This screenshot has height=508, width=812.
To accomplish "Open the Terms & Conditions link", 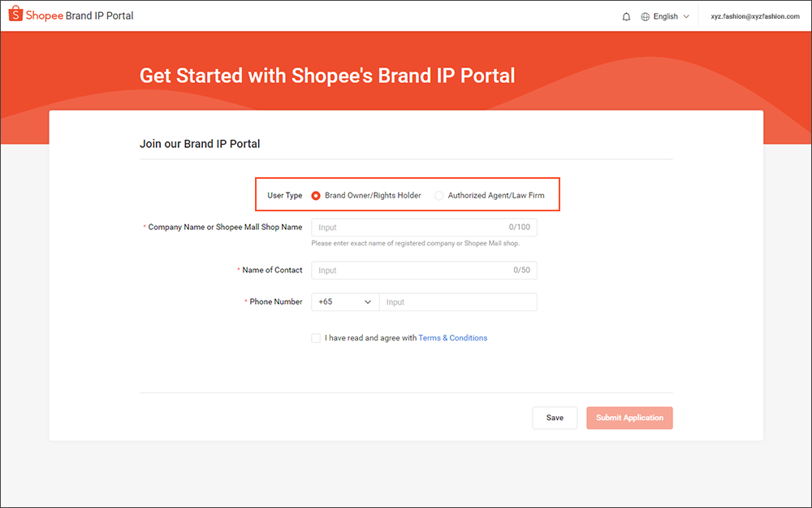I will (x=452, y=338).
